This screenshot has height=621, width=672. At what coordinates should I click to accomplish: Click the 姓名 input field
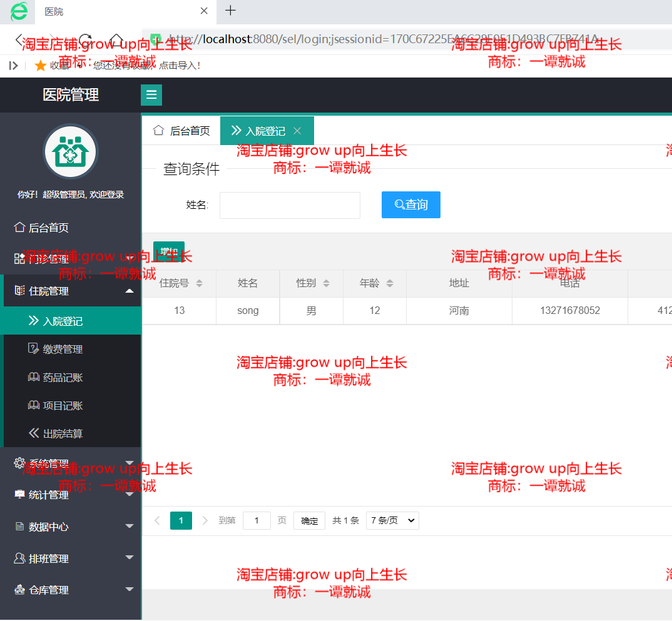pyautogui.click(x=290, y=204)
